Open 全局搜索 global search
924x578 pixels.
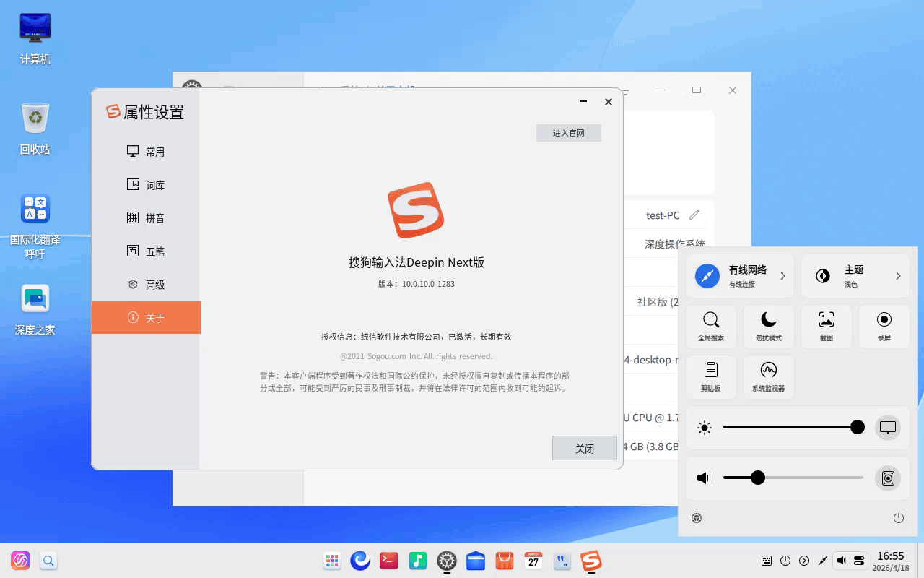coord(711,326)
